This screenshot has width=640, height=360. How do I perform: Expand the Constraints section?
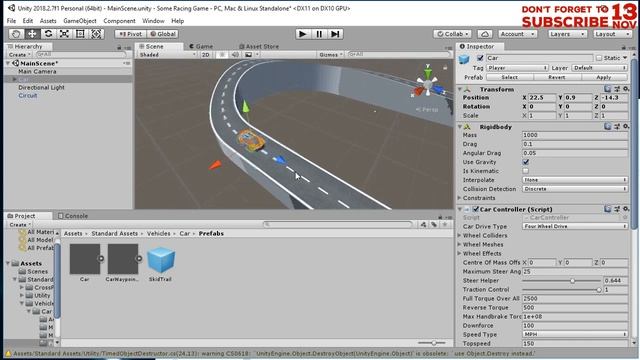460,198
